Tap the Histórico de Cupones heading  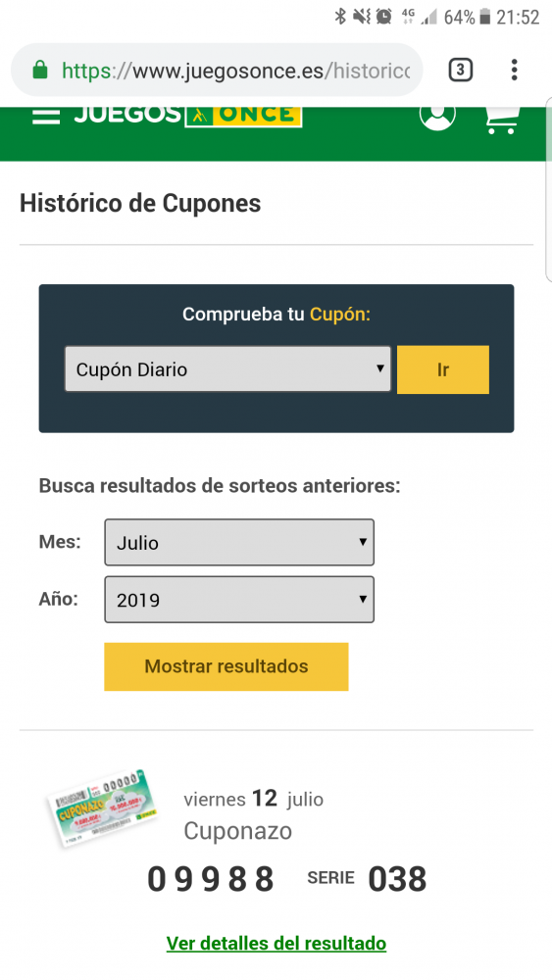[x=140, y=204]
